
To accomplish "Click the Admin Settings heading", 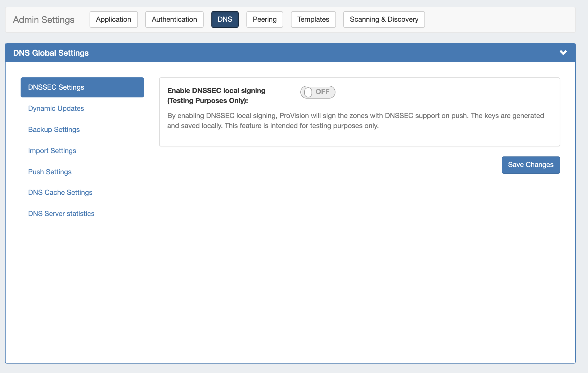I will pos(44,20).
